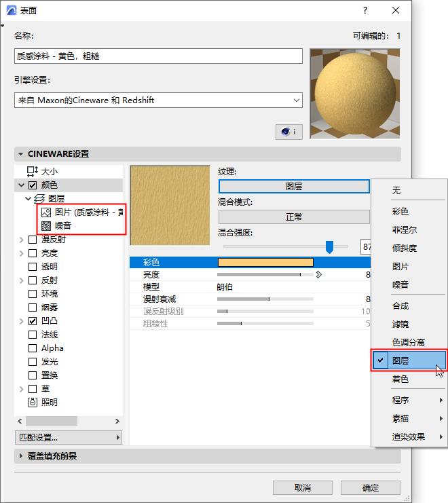
Task: Enable the 置换 checkbox
Action: pyautogui.click(x=33, y=375)
